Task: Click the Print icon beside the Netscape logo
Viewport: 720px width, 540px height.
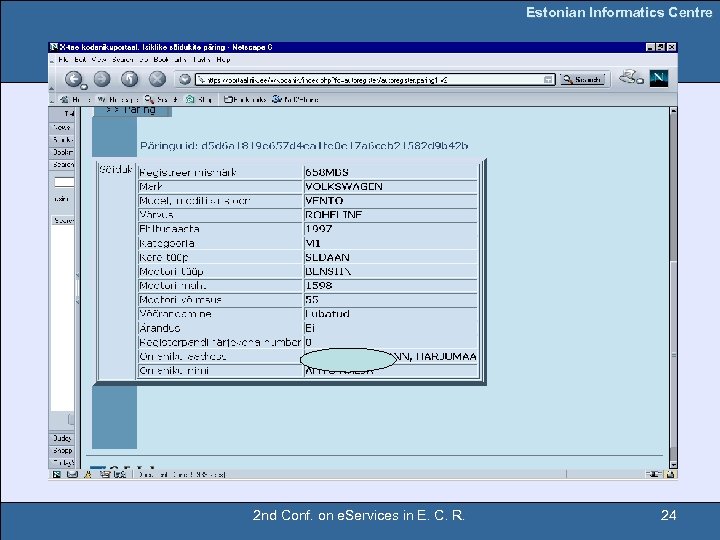Action: tap(628, 77)
